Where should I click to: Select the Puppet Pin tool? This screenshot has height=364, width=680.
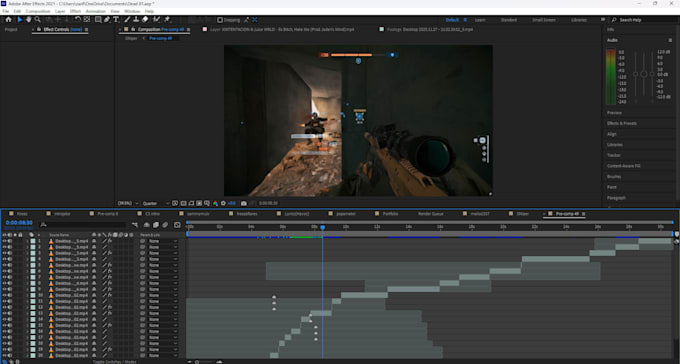pyautogui.click(x=167, y=20)
